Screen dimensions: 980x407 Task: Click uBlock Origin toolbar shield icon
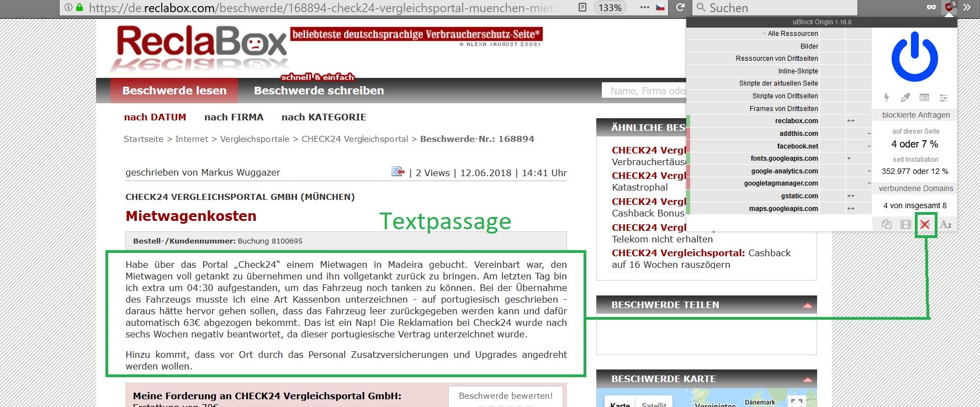point(949,7)
